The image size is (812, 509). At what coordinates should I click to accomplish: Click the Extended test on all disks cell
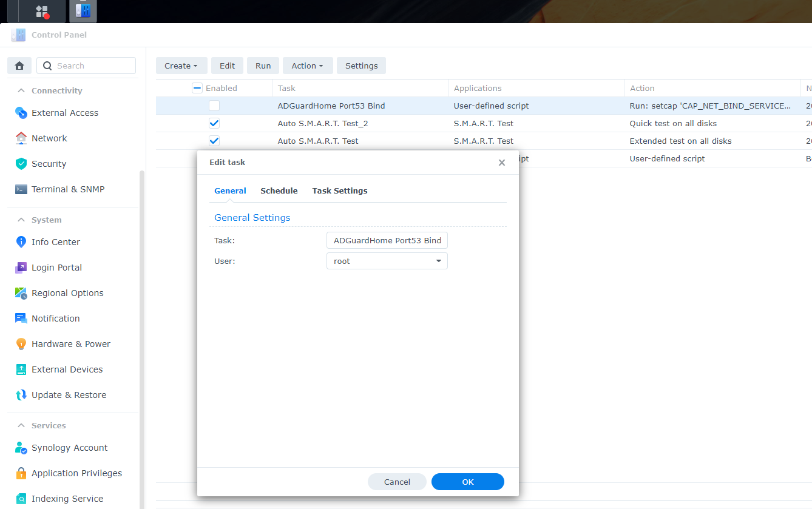click(x=681, y=141)
